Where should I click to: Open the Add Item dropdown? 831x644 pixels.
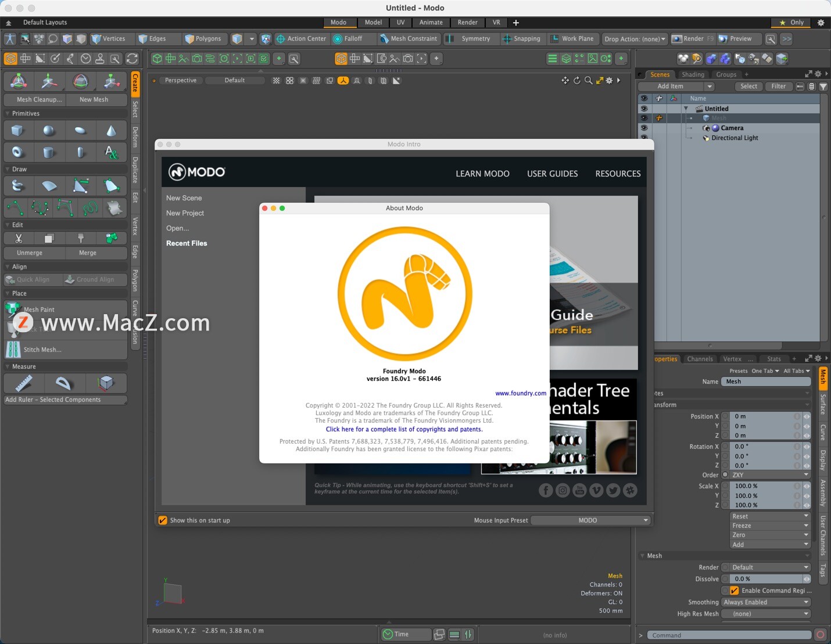click(x=676, y=87)
